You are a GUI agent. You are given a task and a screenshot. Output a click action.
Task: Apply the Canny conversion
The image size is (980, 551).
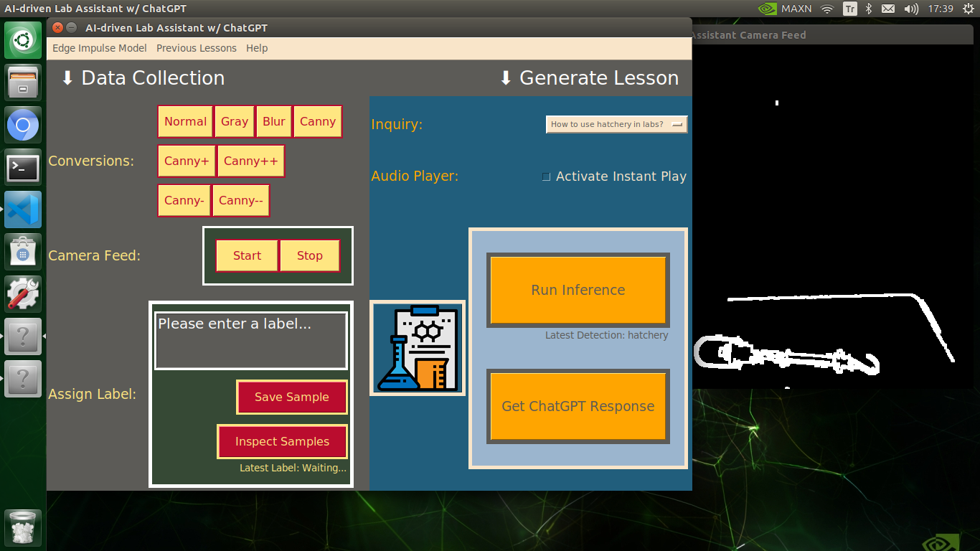click(318, 121)
